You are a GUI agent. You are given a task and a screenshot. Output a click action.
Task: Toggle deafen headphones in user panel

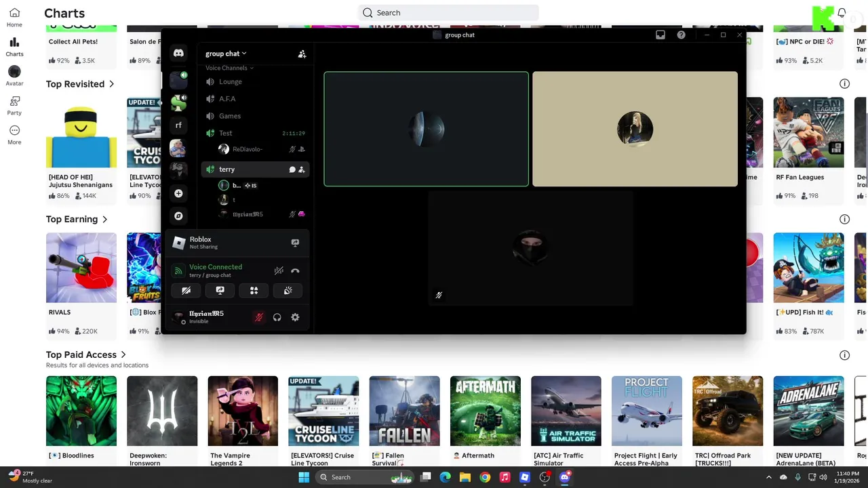[277, 317]
